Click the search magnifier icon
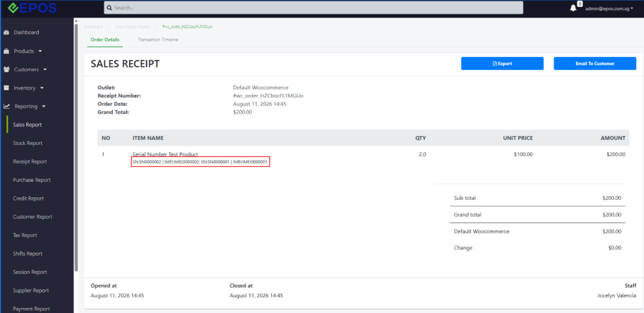The height and width of the screenshot is (313, 644). pos(110,8)
